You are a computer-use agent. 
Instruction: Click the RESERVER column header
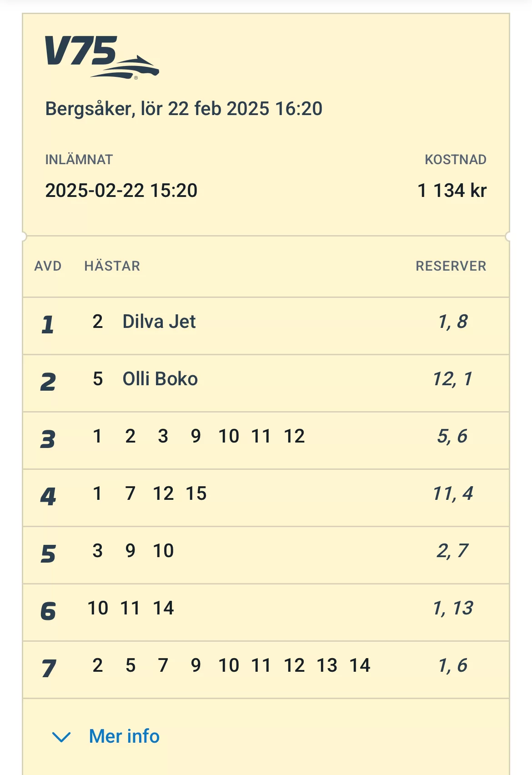tap(451, 266)
